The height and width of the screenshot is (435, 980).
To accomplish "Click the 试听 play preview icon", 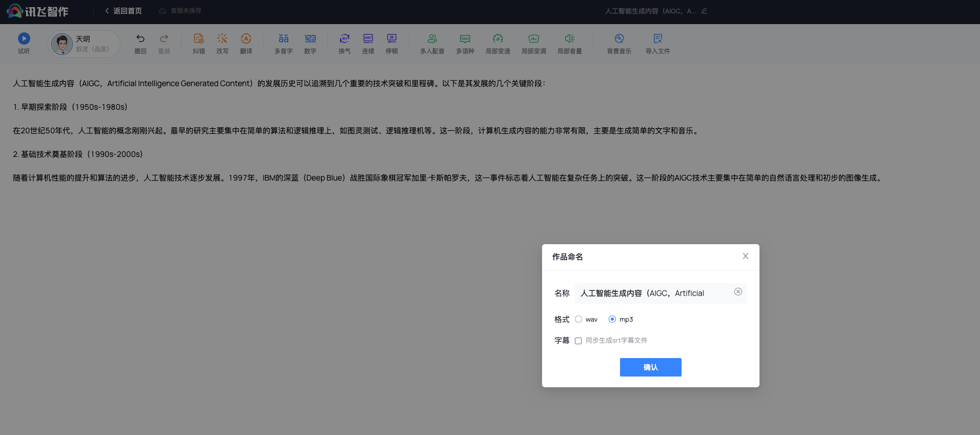I will [x=24, y=39].
